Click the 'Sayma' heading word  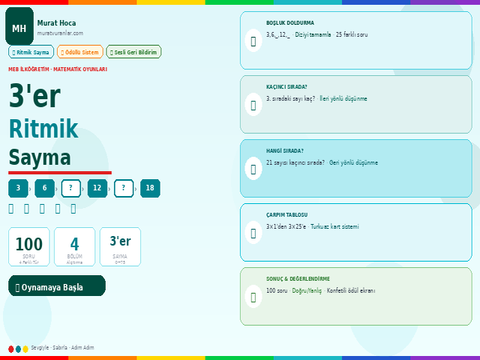[x=40, y=158]
